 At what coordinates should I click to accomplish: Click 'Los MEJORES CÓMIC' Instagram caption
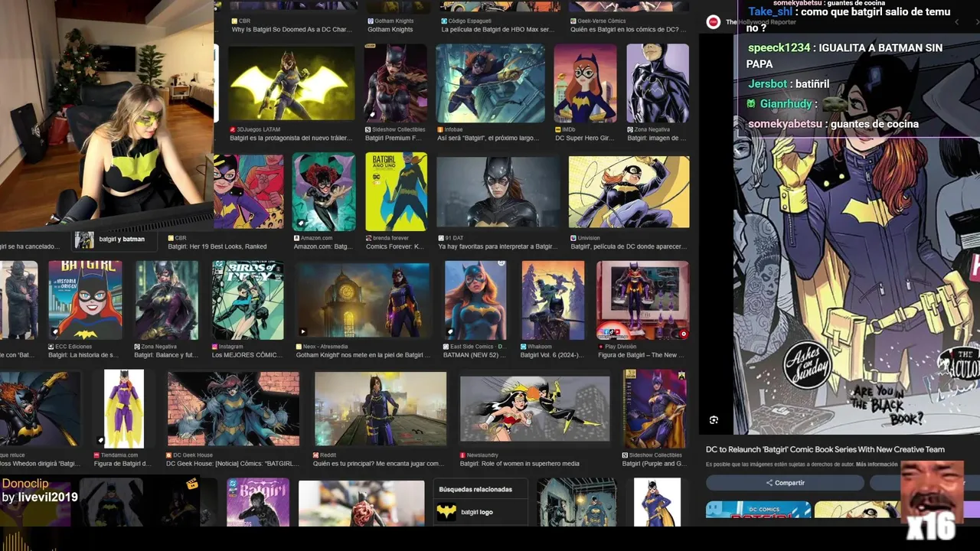248,355
